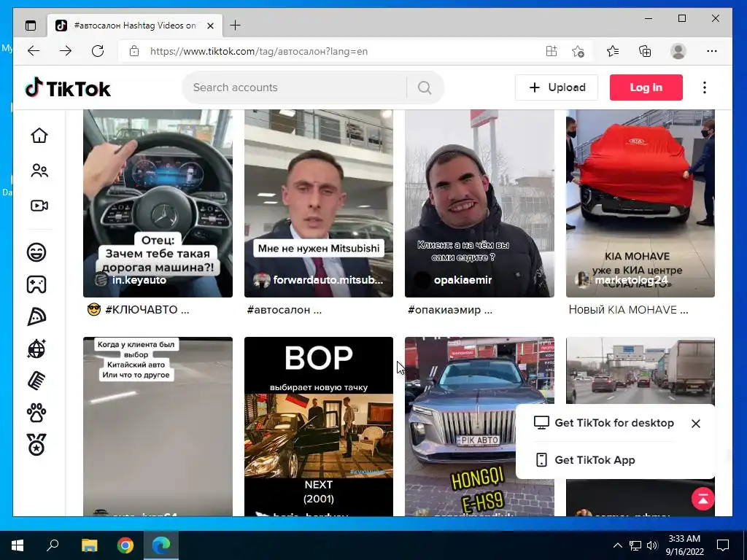The height and width of the screenshot is (560, 747).
Task: Click the search magnifier icon
Action: (x=425, y=87)
